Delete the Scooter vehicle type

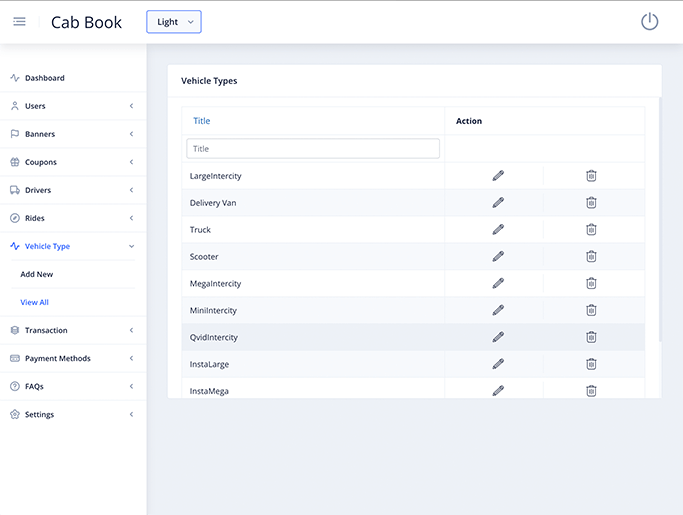click(591, 257)
